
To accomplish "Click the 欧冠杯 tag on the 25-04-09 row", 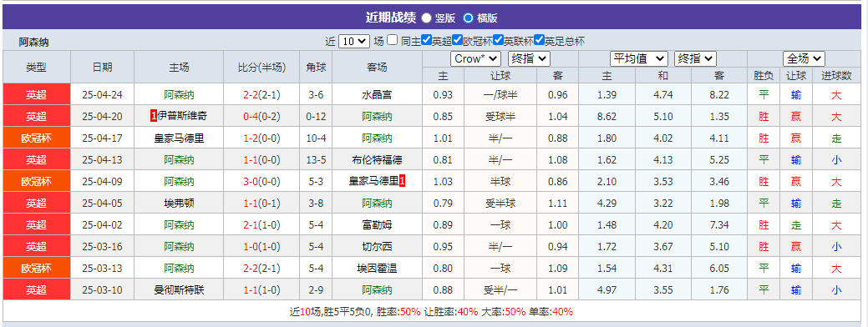I will coord(37,181).
